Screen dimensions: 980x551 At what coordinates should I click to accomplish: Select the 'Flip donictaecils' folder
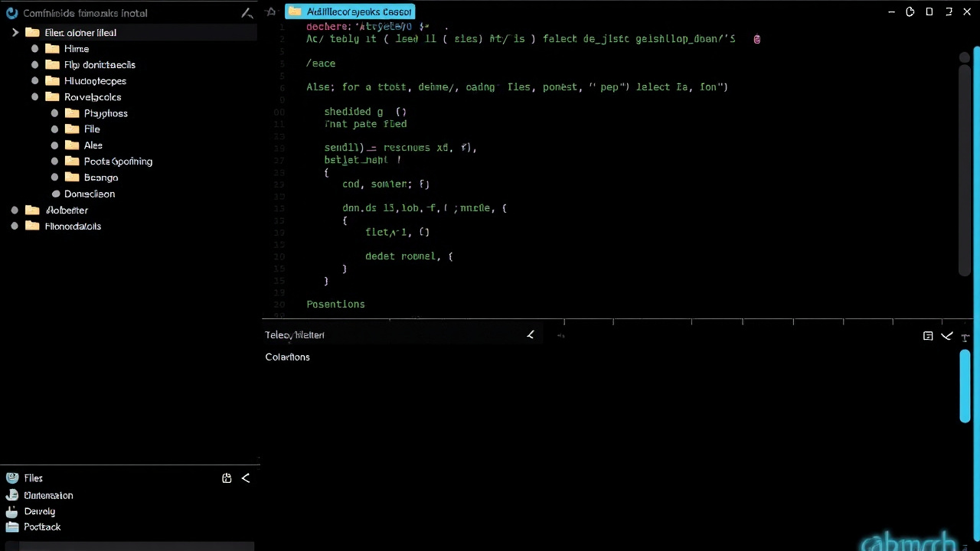click(100, 65)
